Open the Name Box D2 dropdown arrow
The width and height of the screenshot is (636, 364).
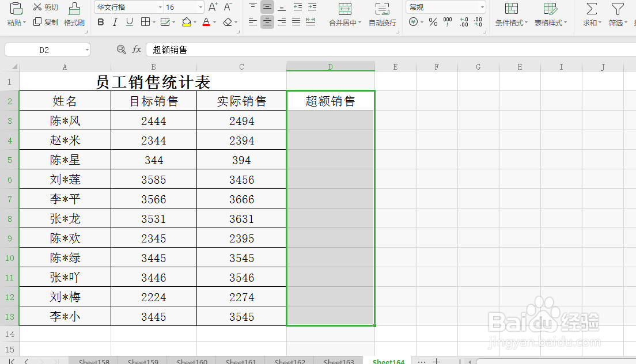coord(87,50)
